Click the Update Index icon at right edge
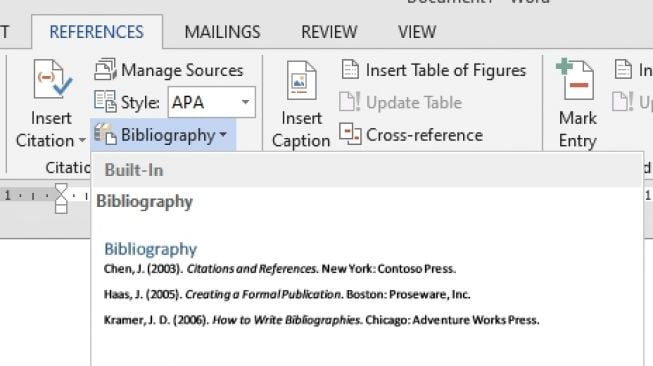653x366 pixels. pyautogui.click(x=623, y=102)
